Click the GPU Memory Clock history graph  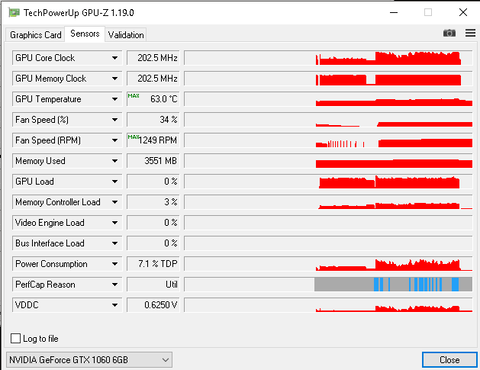click(x=328, y=79)
